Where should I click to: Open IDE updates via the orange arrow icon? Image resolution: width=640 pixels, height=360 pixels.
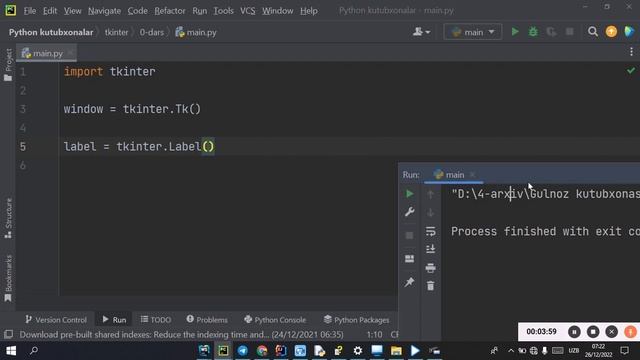611,32
